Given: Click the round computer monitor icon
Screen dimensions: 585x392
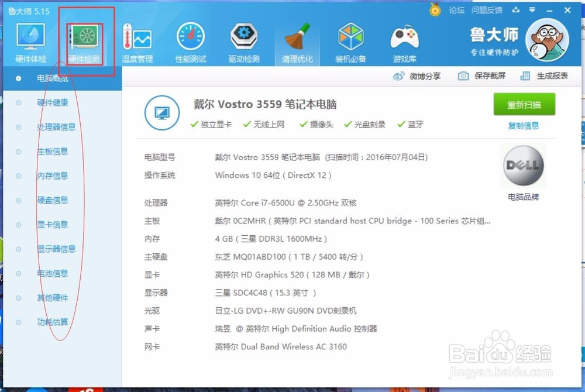Looking at the screenshot, I should [162, 113].
